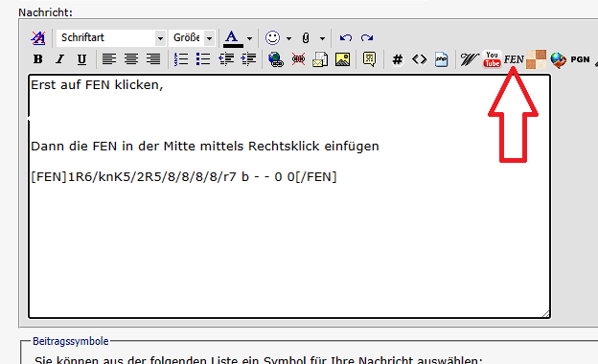Open the Schriftart font dropdown

[x=111, y=37]
